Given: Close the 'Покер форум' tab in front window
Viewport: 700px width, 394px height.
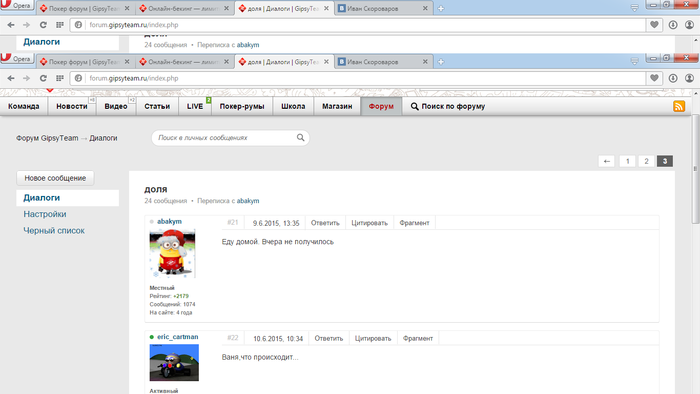Looking at the screenshot, I should tap(127, 62).
